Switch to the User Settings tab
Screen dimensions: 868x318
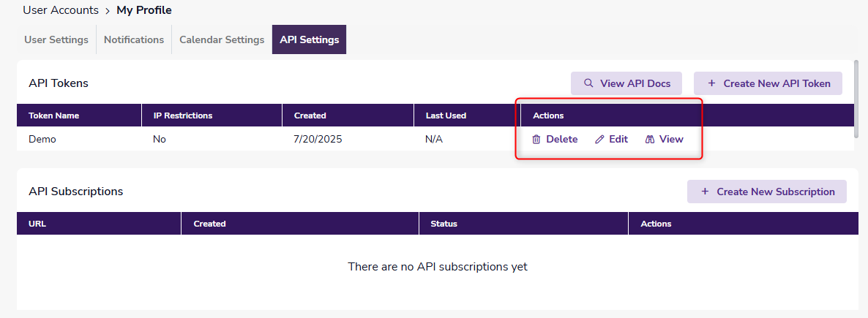coord(56,39)
